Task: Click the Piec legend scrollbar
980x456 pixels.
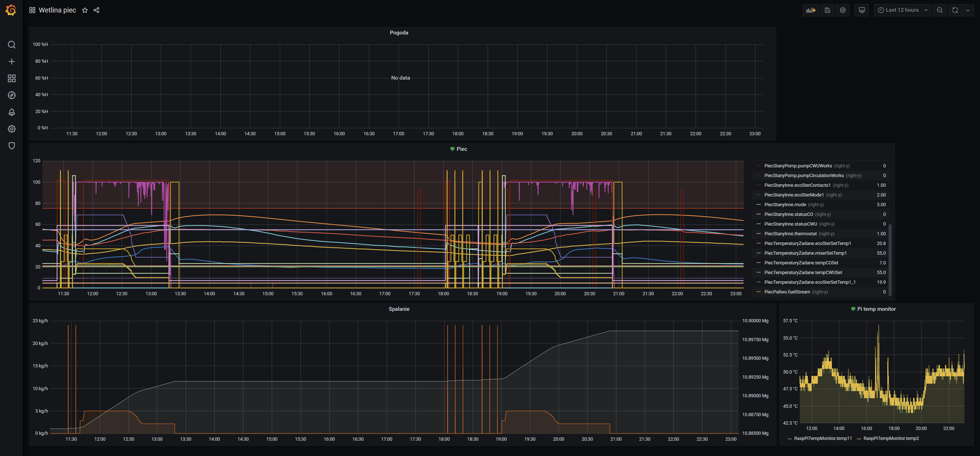Action: pyautogui.click(x=890, y=260)
